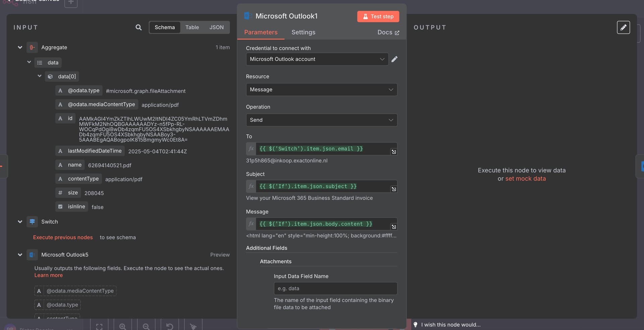
Task: Click the fit-to-view canvas icon
Action: (99, 326)
